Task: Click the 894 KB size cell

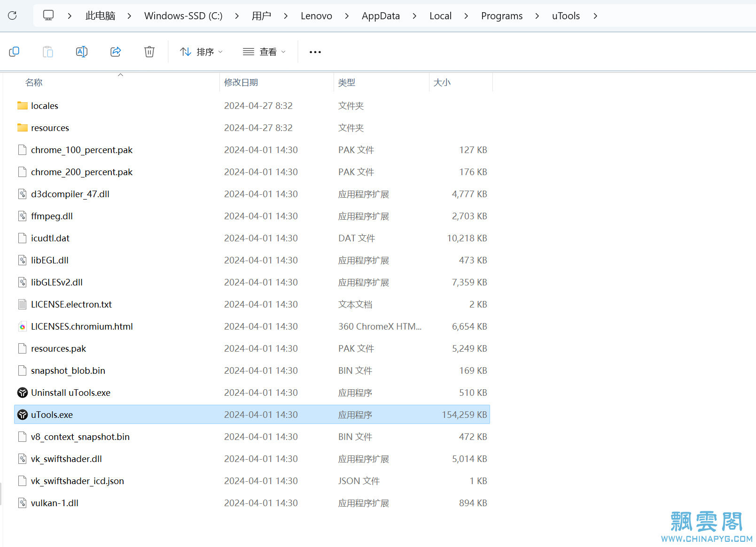Action: point(473,503)
